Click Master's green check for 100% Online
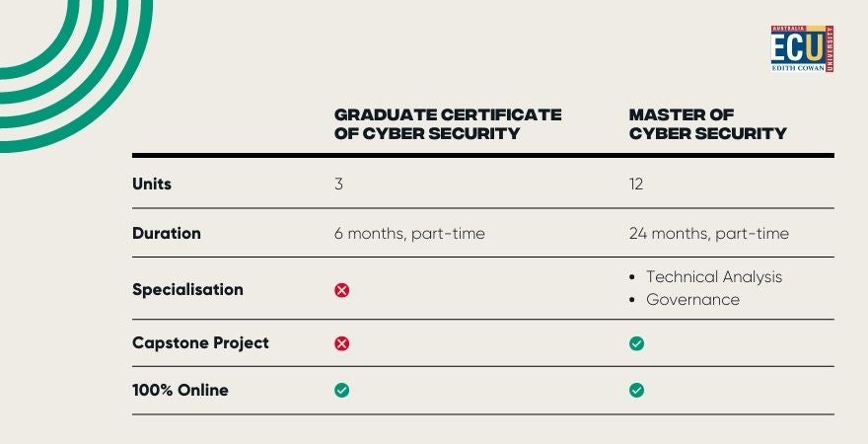This screenshot has height=444, width=868. click(x=636, y=391)
